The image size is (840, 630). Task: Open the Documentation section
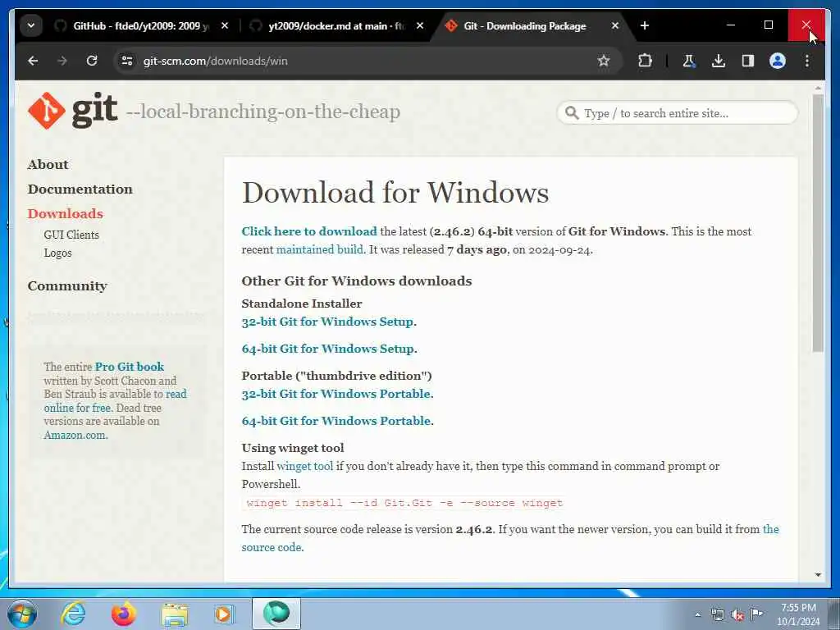click(80, 189)
